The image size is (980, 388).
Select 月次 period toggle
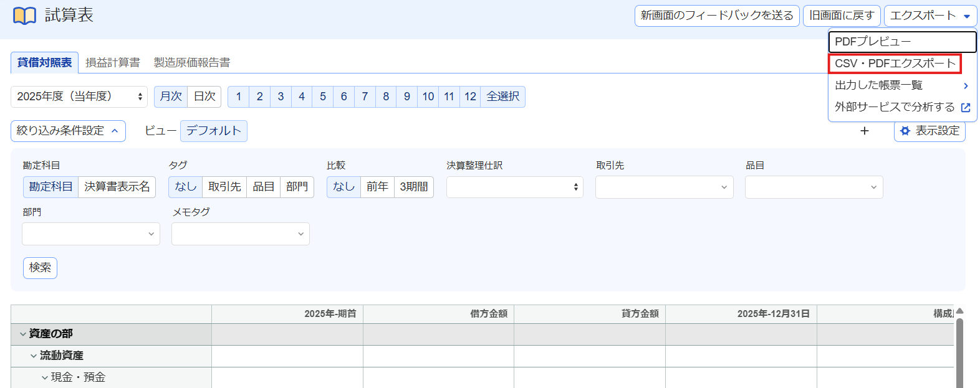[171, 97]
